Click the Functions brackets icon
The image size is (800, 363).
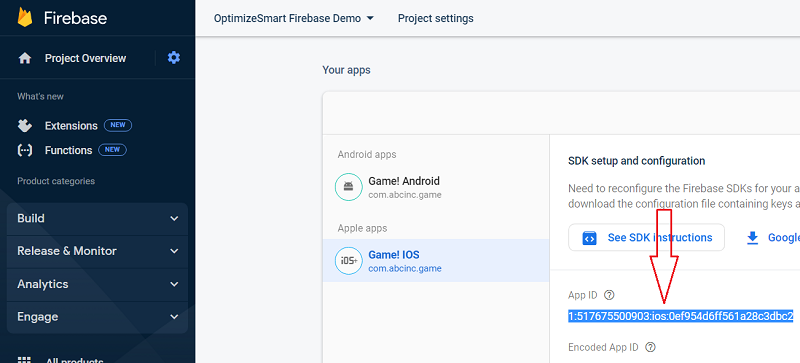point(24,150)
